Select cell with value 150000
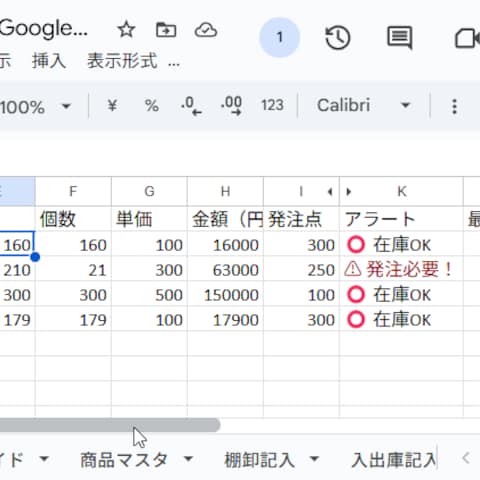Image resolution: width=480 pixels, height=480 pixels. click(225, 294)
